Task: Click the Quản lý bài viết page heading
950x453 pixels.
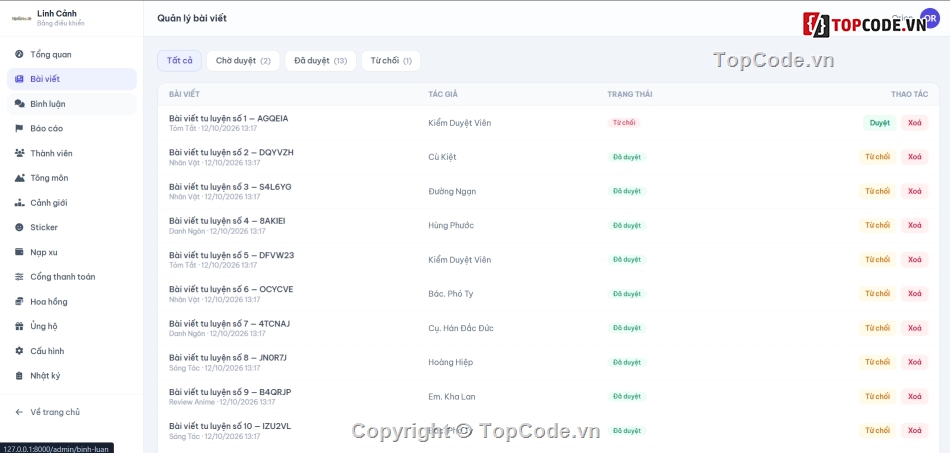Action: click(x=191, y=18)
